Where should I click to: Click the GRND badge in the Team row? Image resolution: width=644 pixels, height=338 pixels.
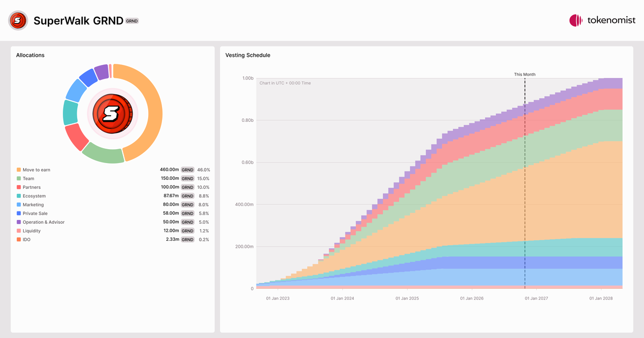[x=187, y=178]
